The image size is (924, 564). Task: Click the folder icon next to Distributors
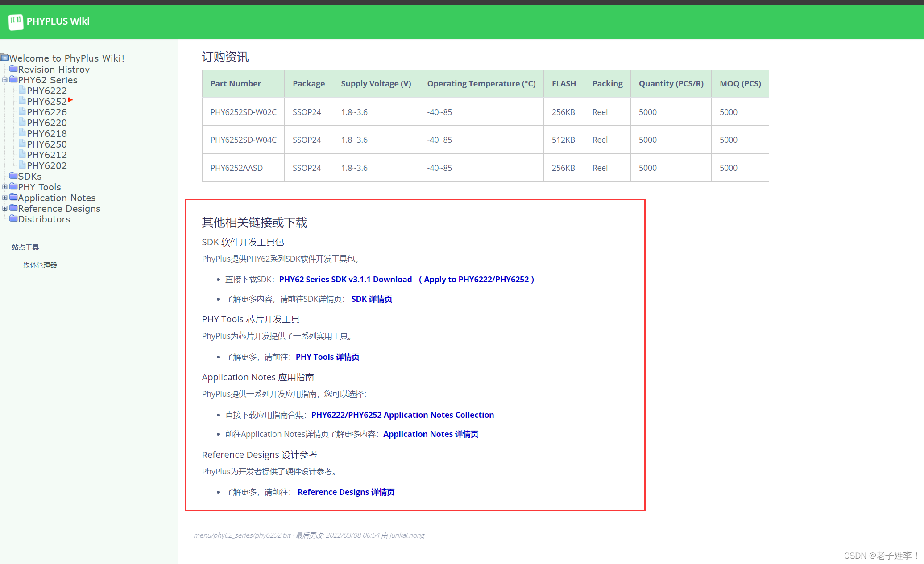tap(13, 218)
